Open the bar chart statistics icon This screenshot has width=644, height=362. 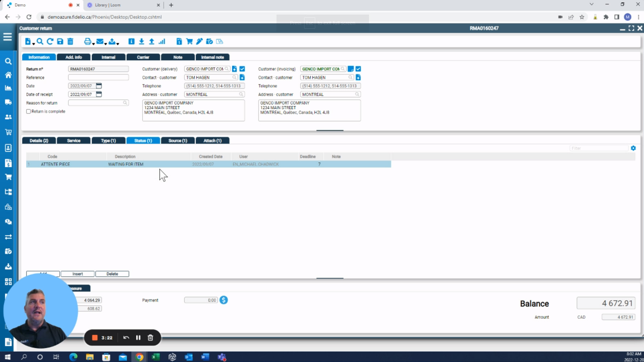pyautogui.click(x=162, y=41)
